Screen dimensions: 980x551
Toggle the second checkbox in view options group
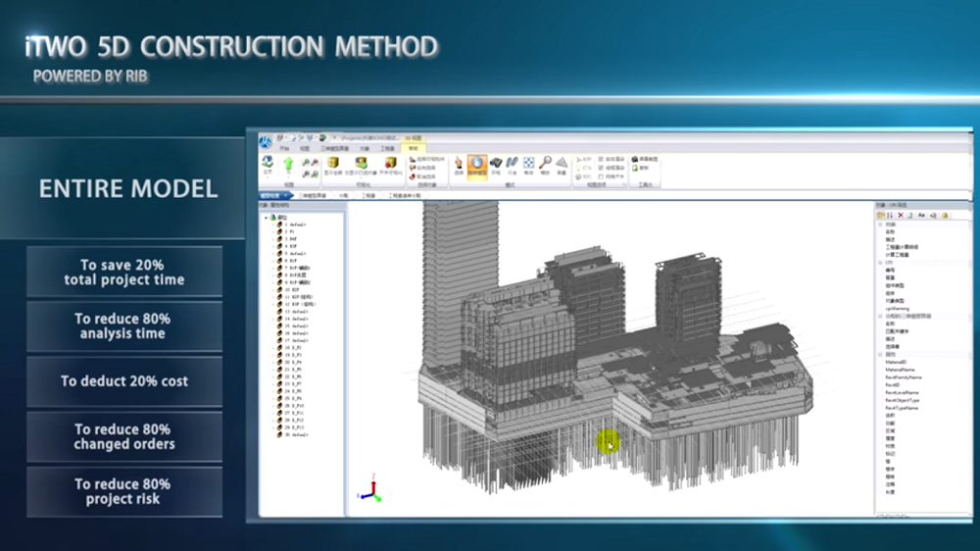tap(601, 167)
